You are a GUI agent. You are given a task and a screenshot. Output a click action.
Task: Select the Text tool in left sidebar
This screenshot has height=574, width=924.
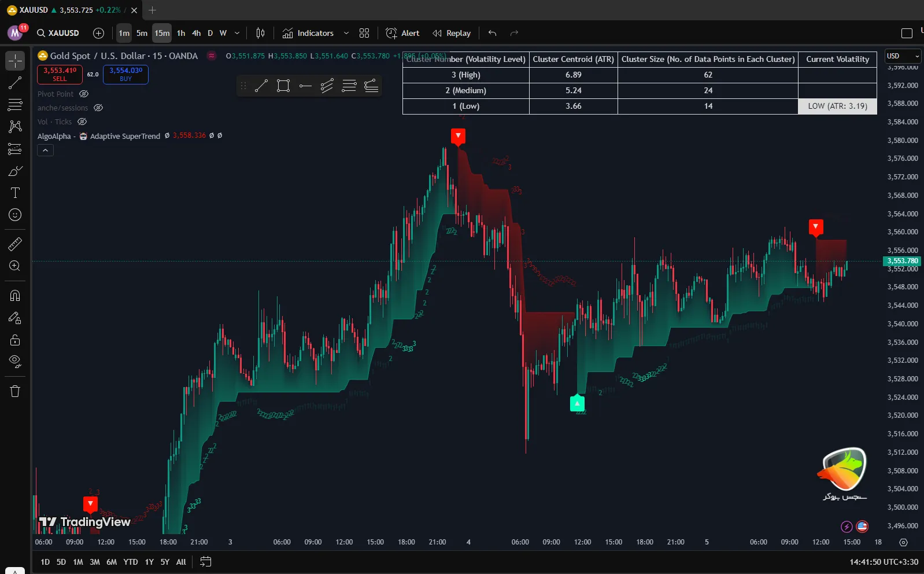(15, 193)
